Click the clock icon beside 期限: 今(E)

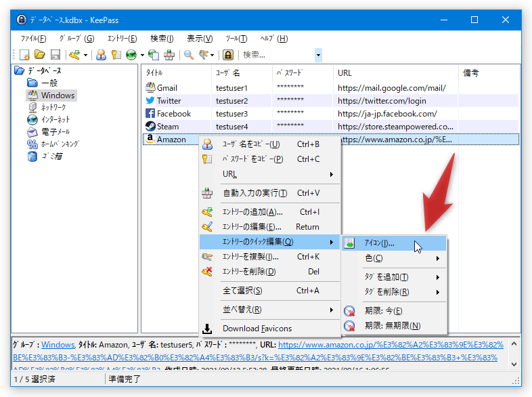point(349,311)
